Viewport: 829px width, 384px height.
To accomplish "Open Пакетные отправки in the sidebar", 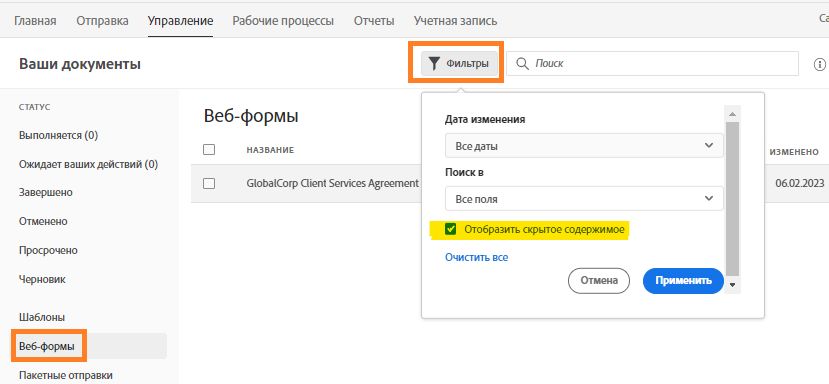I will coord(66,375).
